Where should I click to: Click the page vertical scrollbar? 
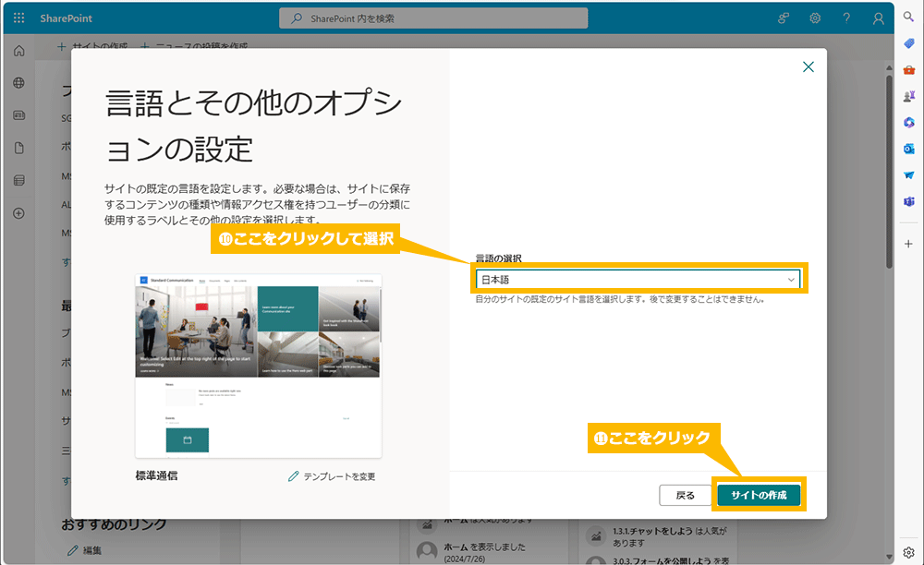pos(889,171)
